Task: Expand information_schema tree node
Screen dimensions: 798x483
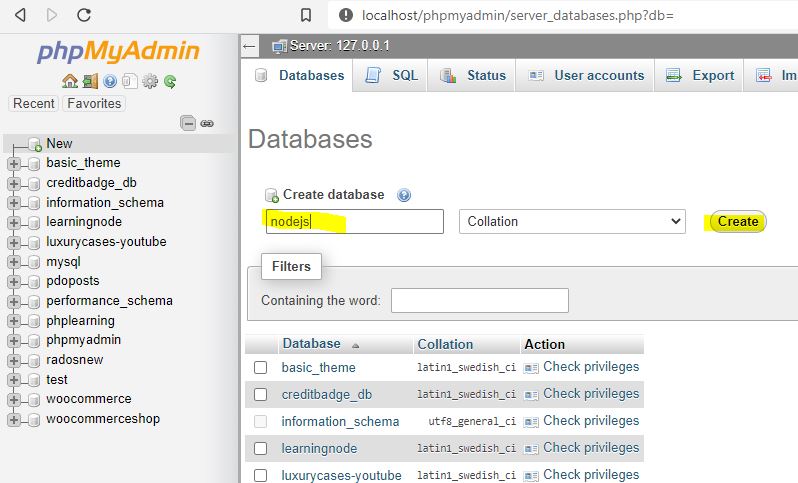Action: (x=14, y=203)
